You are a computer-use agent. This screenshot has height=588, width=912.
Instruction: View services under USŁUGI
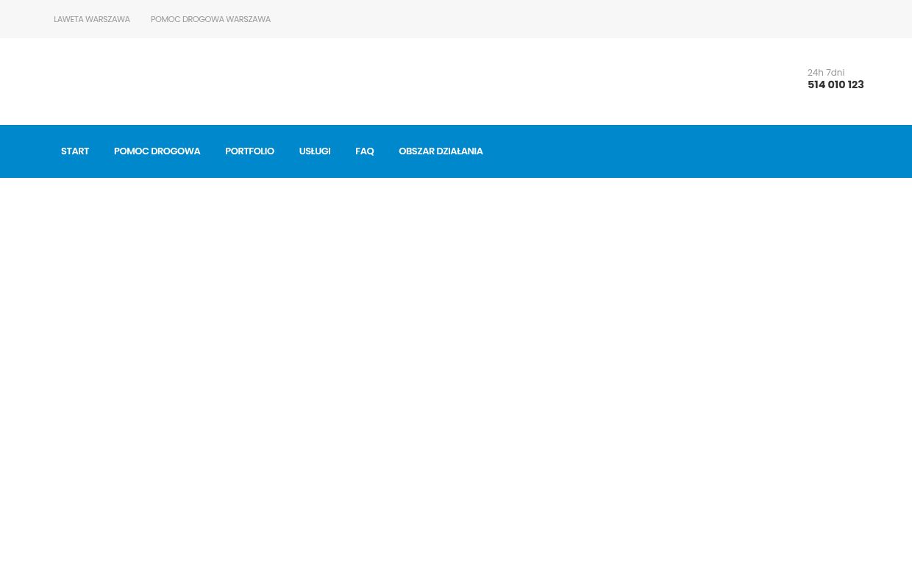pyautogui.click(x=314, y=151)
